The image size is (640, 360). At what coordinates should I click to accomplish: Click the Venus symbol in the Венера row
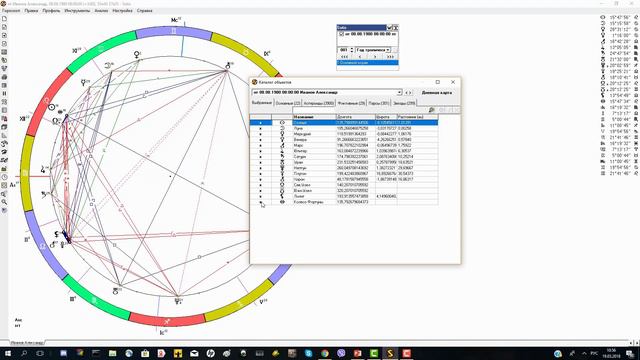tap(282, 140)
